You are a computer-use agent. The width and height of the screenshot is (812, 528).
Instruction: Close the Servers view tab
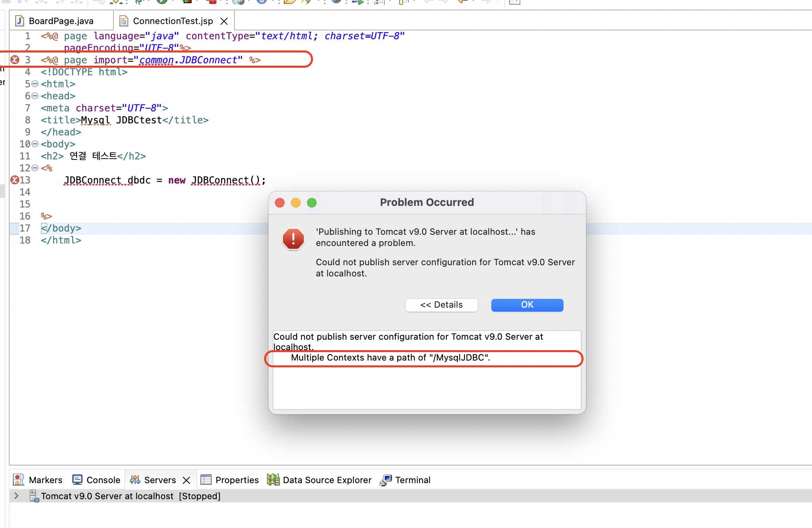pyautogui.click(x=186, y=480)
